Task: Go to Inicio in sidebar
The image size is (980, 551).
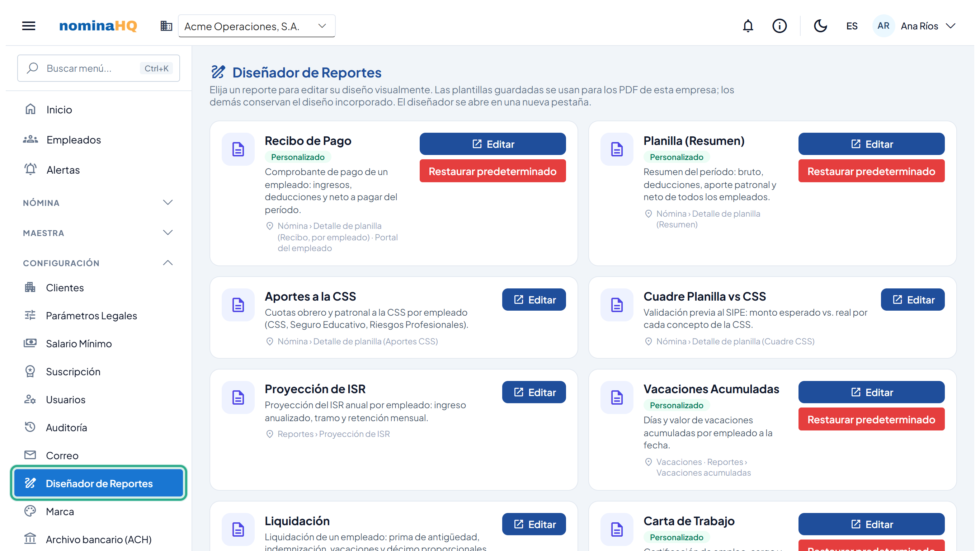Action: point(99,110)
